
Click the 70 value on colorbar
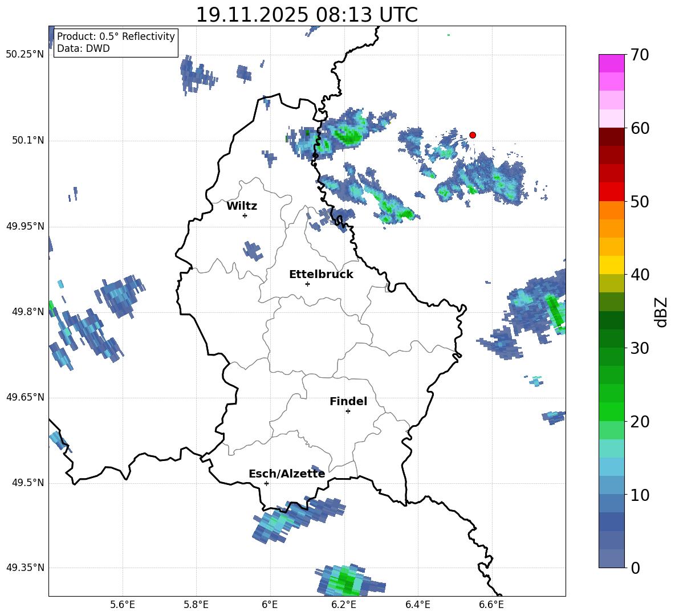pyautogui.click(x=640, y=55)
